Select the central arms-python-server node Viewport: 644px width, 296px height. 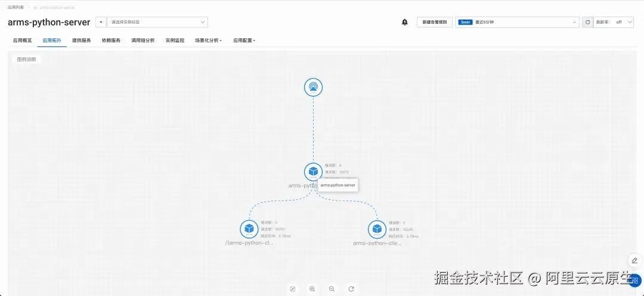pos(314,172)
